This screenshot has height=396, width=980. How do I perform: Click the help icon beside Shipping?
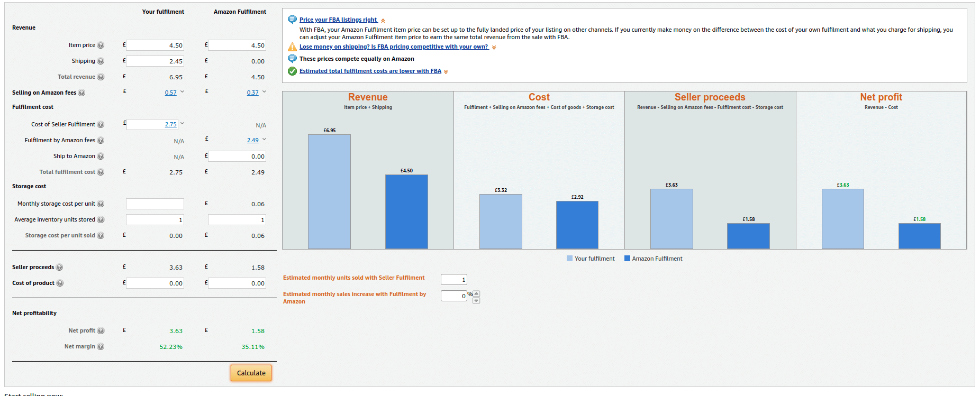point(101,61)
